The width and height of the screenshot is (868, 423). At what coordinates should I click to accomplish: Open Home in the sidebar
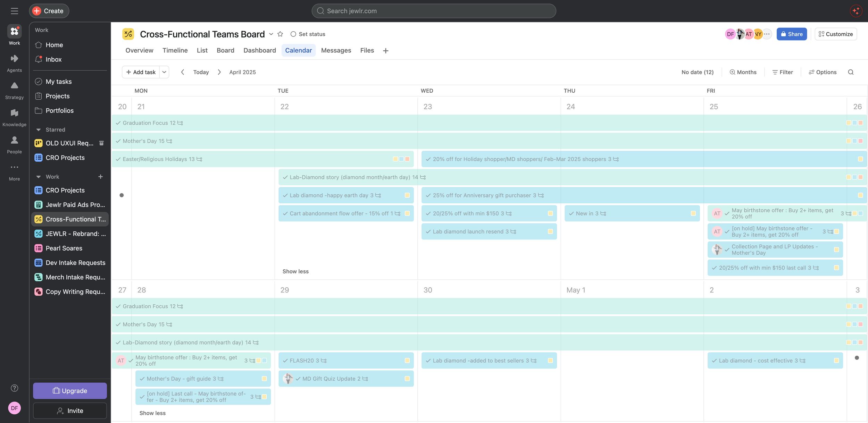click(54, 45)
